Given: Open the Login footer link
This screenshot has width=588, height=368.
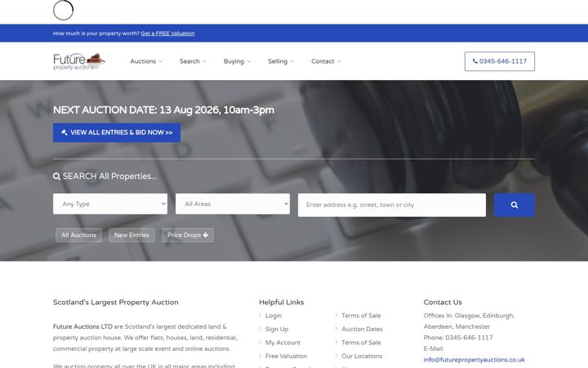Looking at the screenshot, I should coord(274,316).
